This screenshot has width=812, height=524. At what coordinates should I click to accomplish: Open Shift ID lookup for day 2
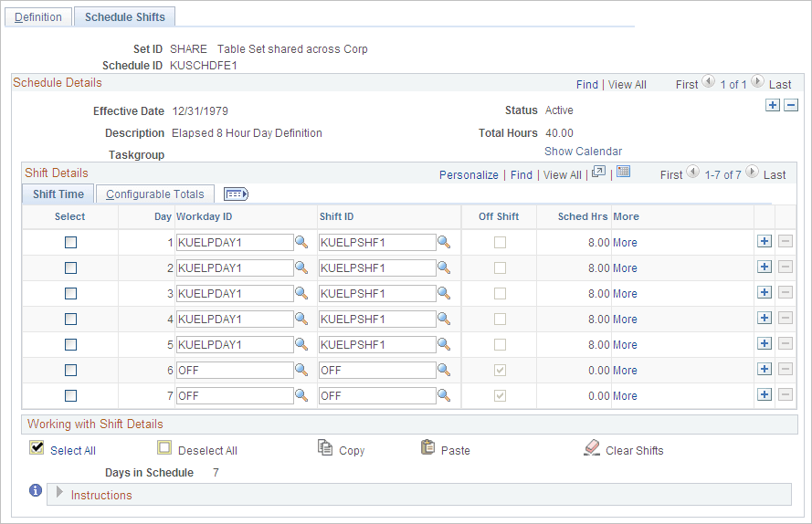click(444, 267)
